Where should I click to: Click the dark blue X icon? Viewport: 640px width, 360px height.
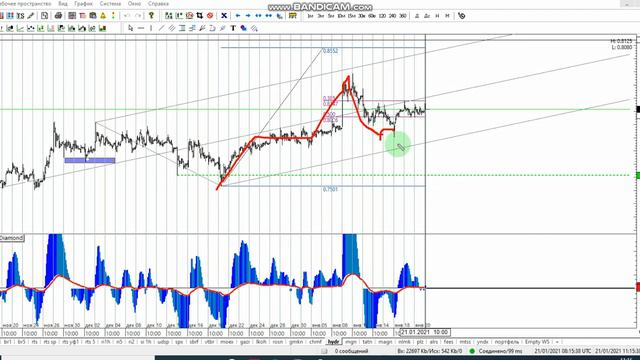click(224, 16)
